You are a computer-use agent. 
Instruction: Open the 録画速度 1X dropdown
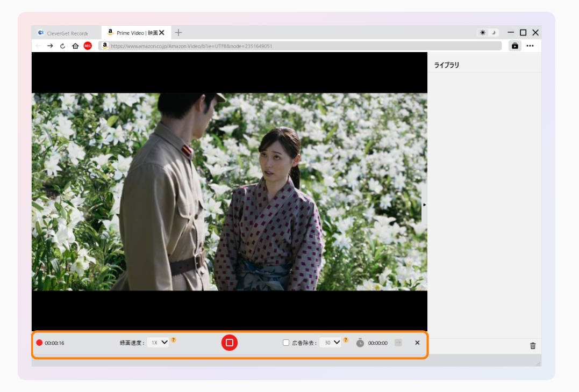[x=158, y=342]
